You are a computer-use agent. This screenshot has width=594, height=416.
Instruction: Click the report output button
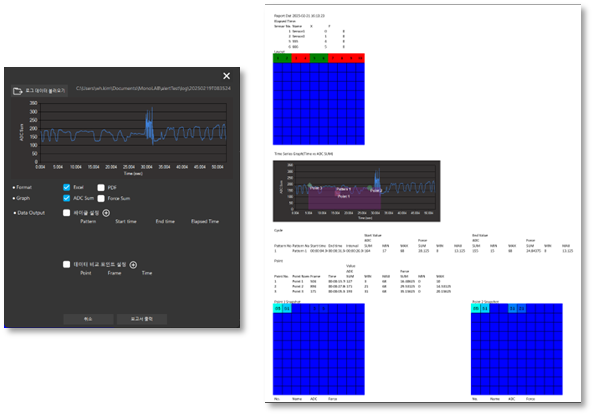142,319
